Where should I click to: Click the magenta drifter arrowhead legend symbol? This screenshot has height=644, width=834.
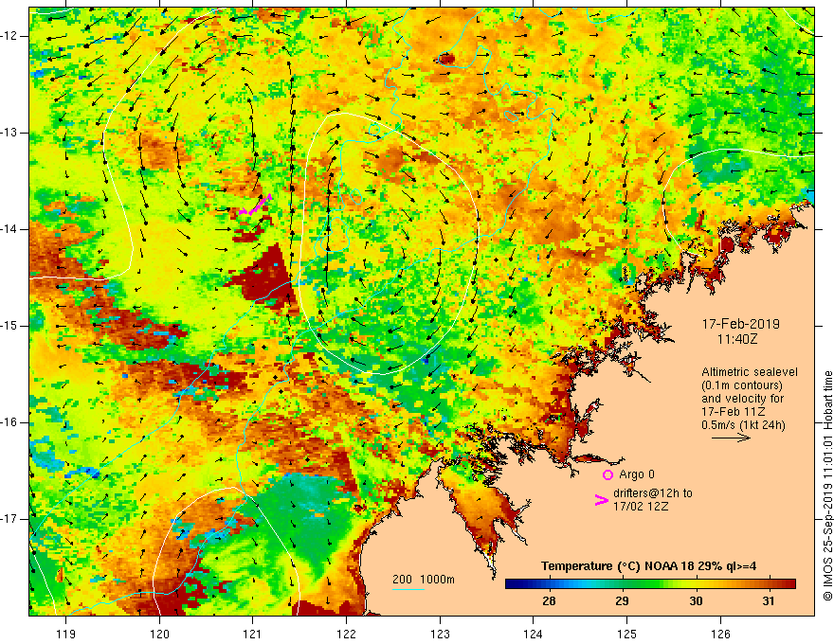coord(601,500)
